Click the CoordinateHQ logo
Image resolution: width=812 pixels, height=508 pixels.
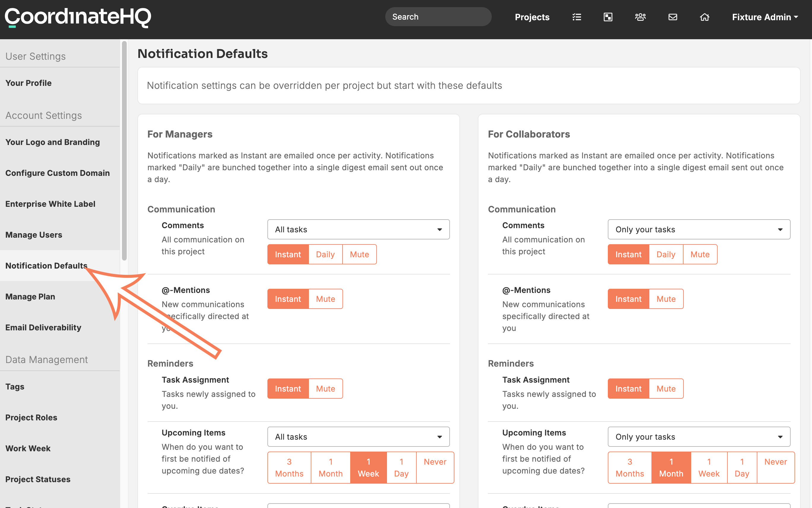pyautogui.click(x=78, y=18)
